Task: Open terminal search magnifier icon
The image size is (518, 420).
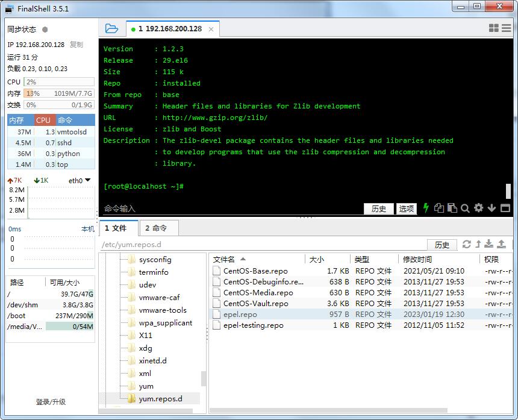Action: click(x=465, y=208)
